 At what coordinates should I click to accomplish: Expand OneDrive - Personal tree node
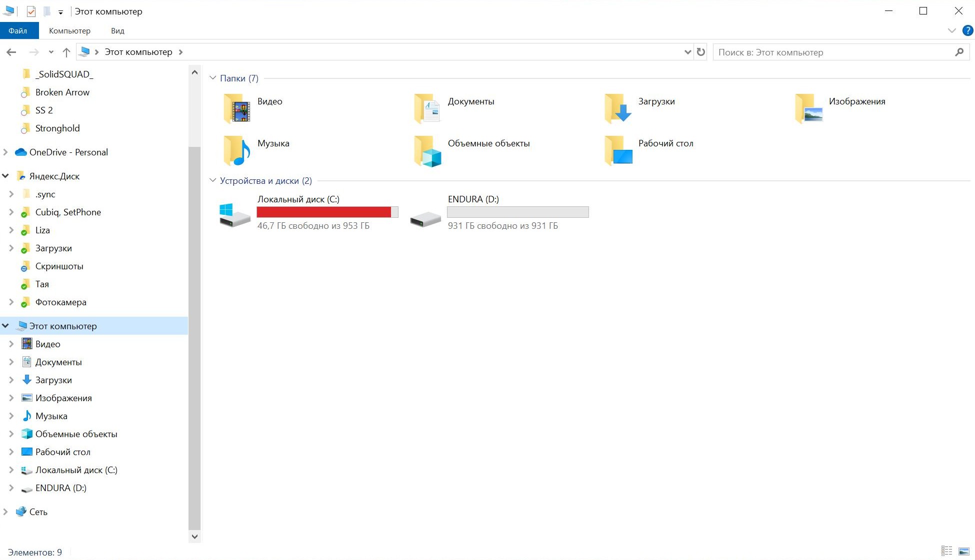5,152
